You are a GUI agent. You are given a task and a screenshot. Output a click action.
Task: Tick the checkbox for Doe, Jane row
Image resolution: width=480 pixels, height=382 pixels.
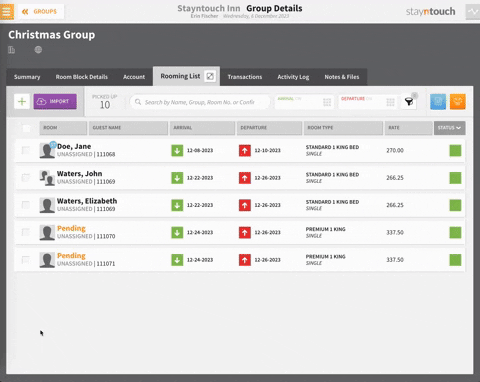point(26,150)
